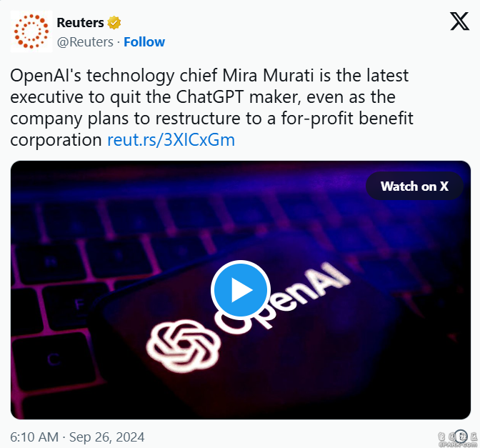Open the 6:10 AM Sep 26, 2024 timestamp

(77, 437)
